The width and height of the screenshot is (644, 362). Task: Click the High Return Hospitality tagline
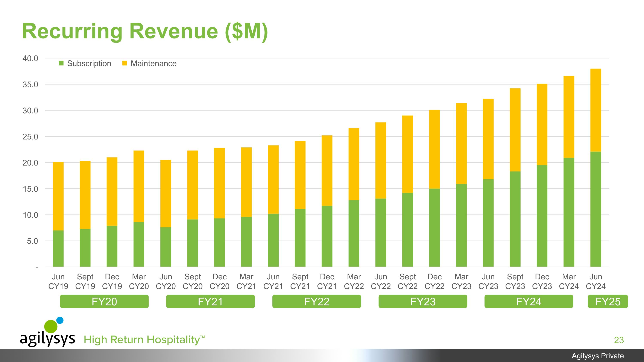click(x=144, y=340)
